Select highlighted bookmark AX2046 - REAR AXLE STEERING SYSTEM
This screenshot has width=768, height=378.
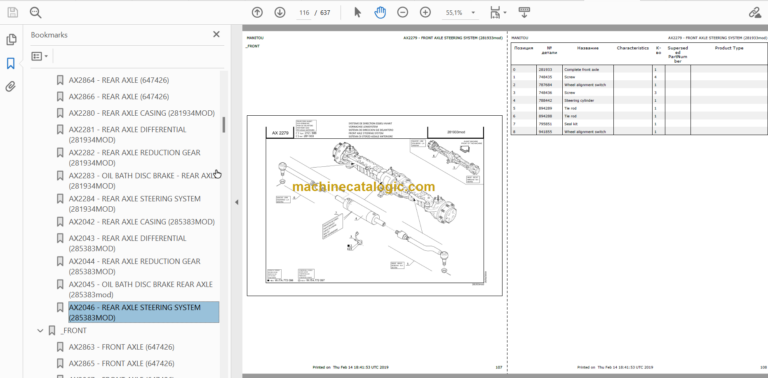tap(144, 312)
